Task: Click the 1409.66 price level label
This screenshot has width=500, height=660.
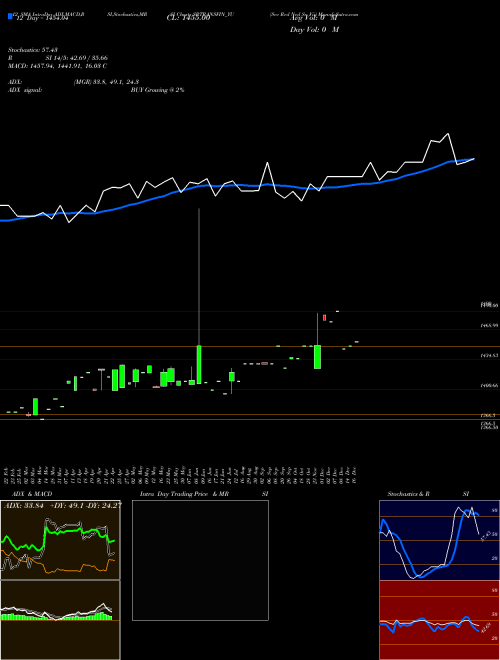Action: [490, 386]
